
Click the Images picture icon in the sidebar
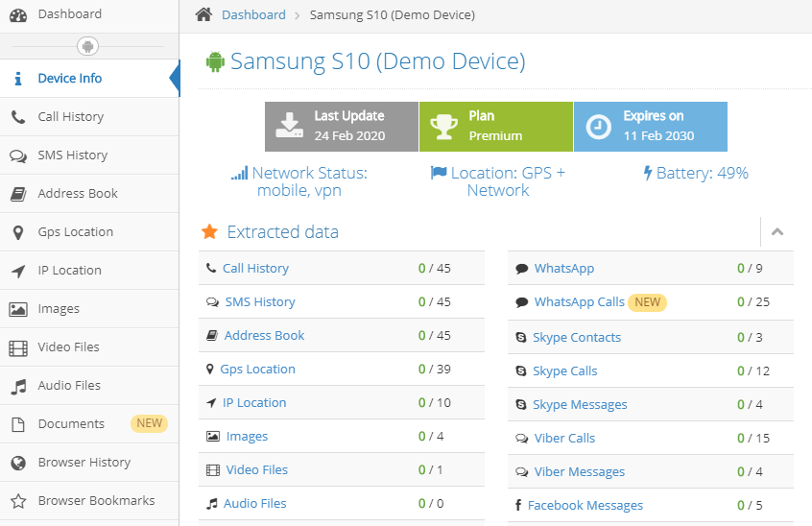coord(18,309)
